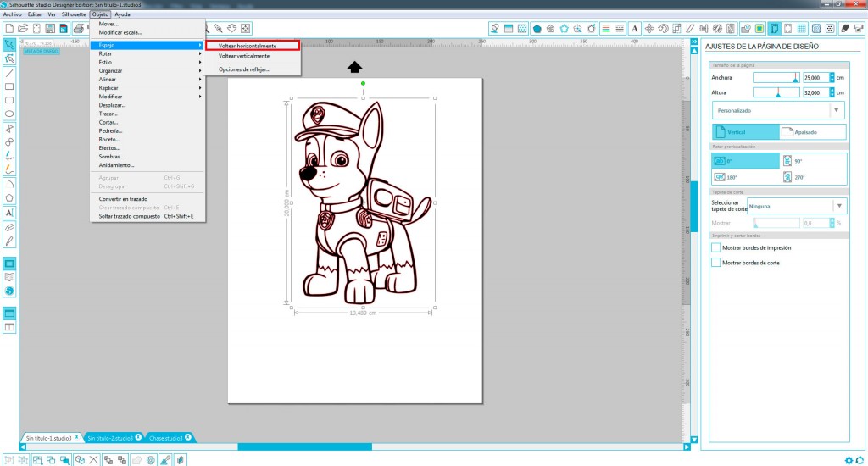Set view rotation to 90°
The height and width of the screenshot is (466, 868).
pyautogui.click(x=813, y=161)
